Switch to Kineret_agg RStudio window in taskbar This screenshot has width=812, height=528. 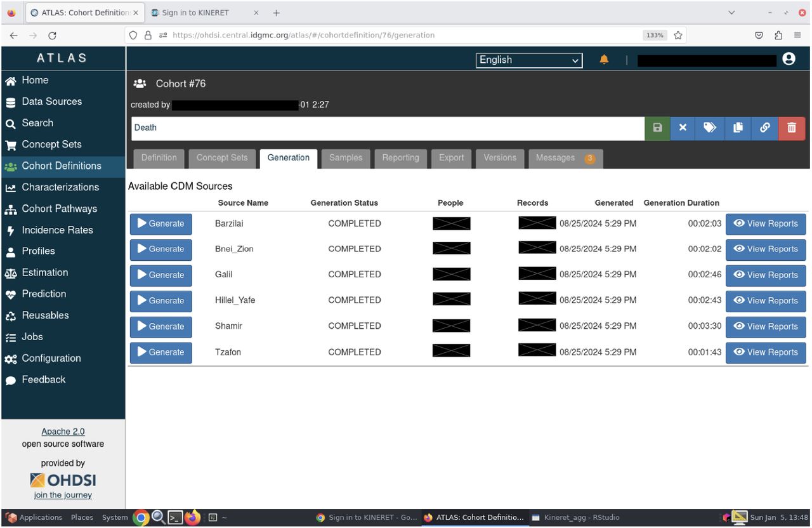pos(575,518)
